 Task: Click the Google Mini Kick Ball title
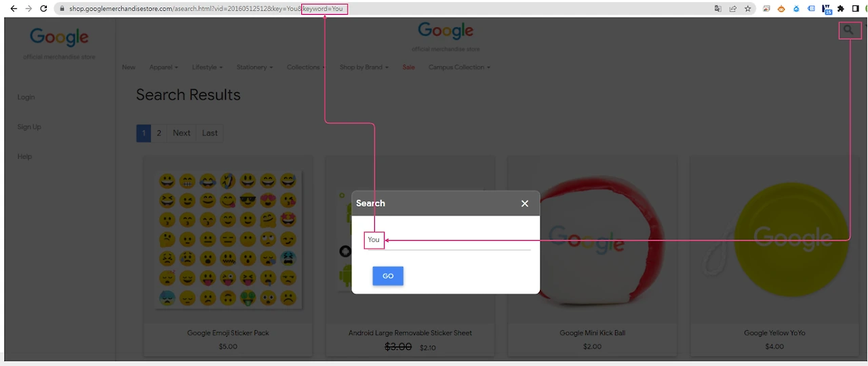(592, 333)
